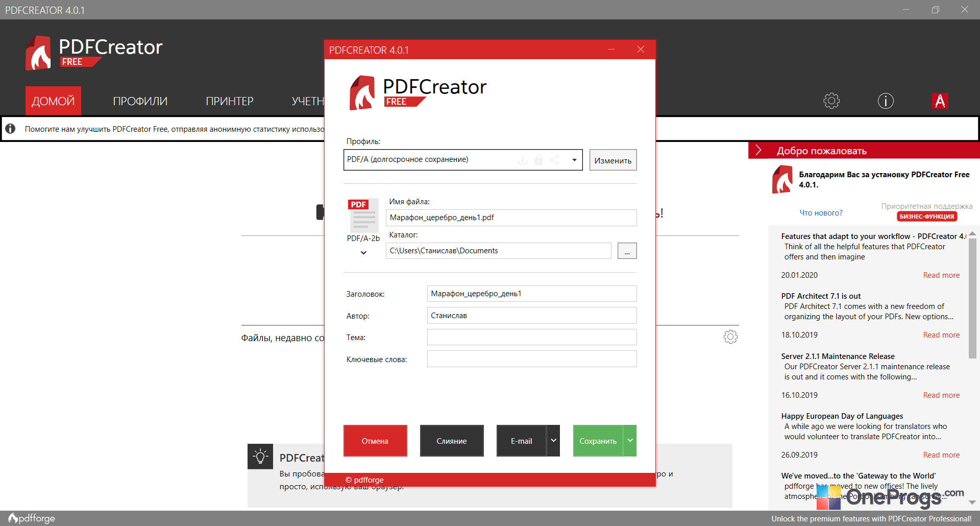Screen dimensions: 980x526
Task: Open E-mail button dropdown arrow
Action: 553,440
